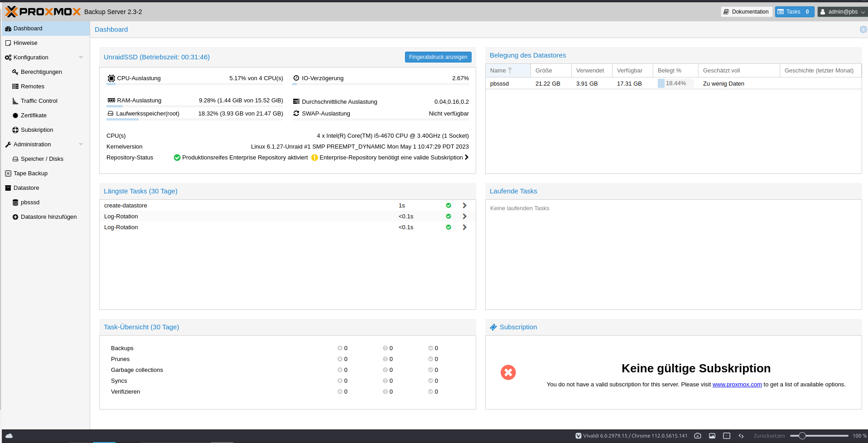
Task: Click the Garbage collections ok count
Action: pos(433,370)
